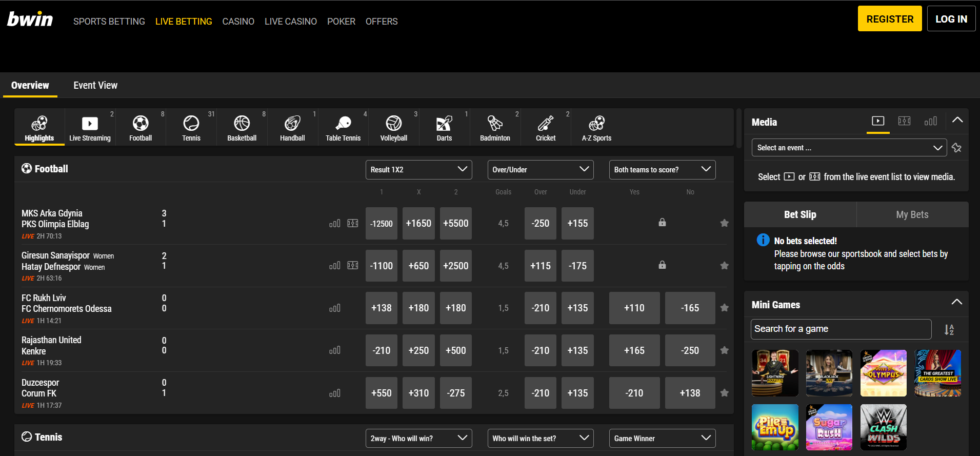Open the My Bets tab
The height and width of the screenshot is (456, 980).
point(912,214)
